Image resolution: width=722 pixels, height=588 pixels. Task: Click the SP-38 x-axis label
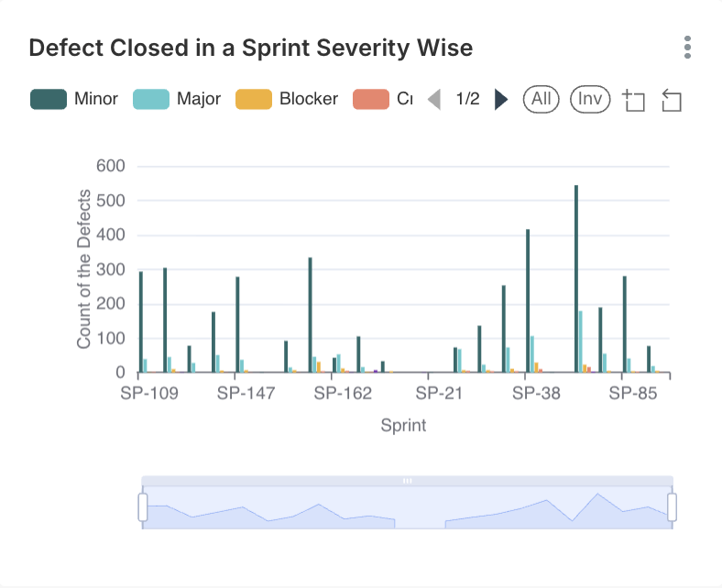(x=536, y=393)
